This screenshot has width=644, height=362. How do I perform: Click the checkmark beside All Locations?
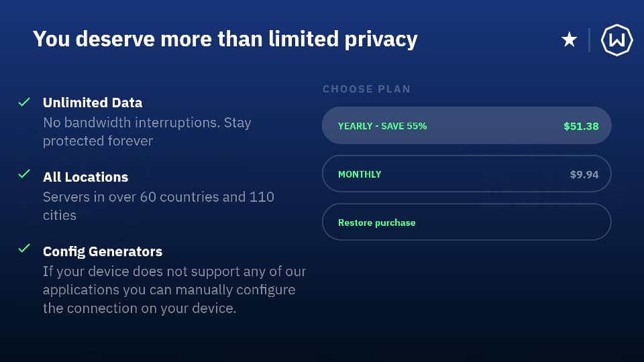[x=24, y=174]
